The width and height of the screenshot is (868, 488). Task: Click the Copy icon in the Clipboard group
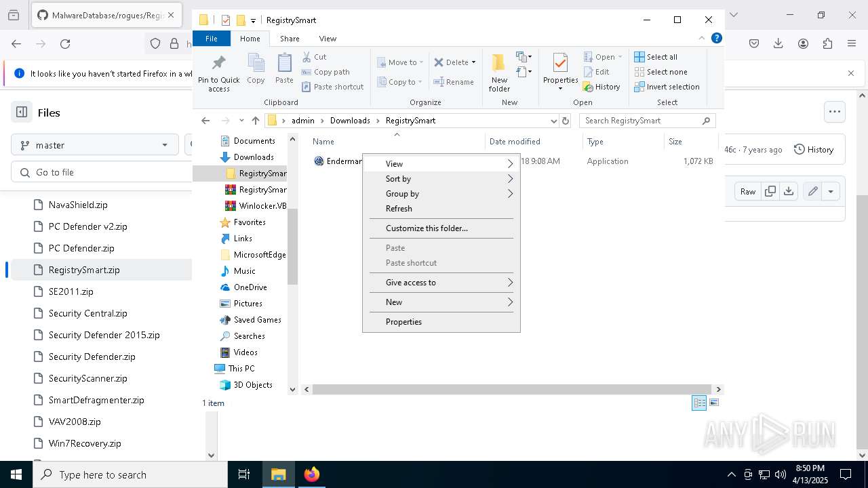coord(256,63)
